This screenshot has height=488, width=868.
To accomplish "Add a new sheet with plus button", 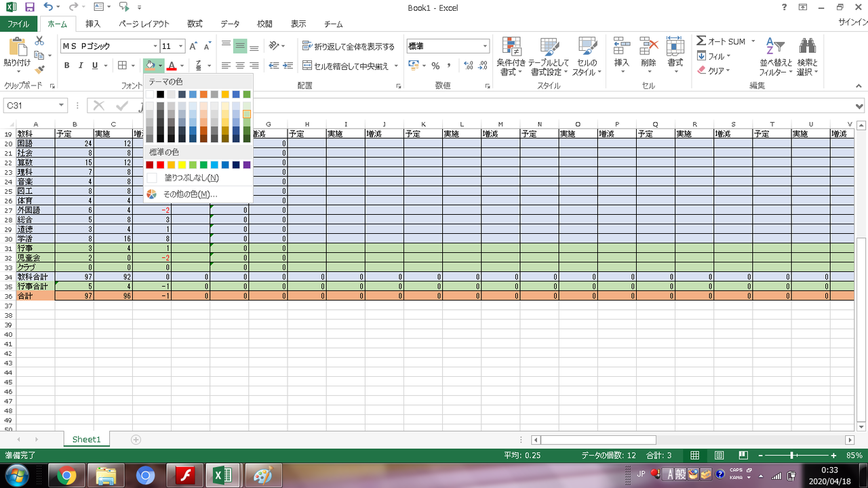I will pyautogui.click(x=136, y=439).
